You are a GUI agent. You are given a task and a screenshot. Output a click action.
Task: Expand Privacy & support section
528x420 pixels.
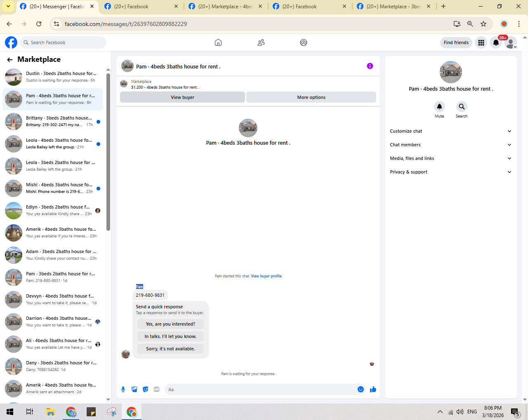click(x=450, y=172)
